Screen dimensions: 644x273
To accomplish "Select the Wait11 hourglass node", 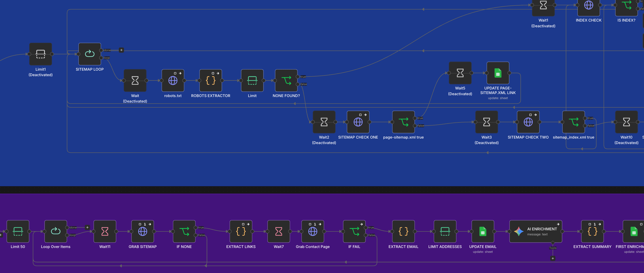I will [105, 231].
